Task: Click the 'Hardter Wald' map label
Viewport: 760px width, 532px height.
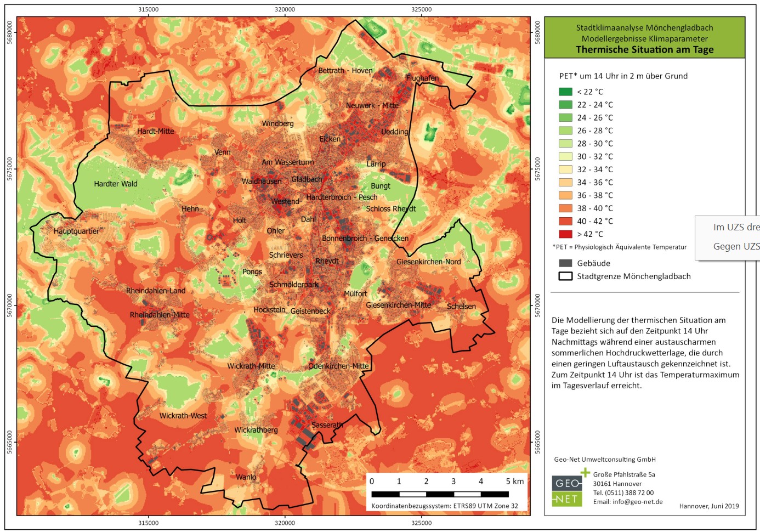Action: point(116,184)
